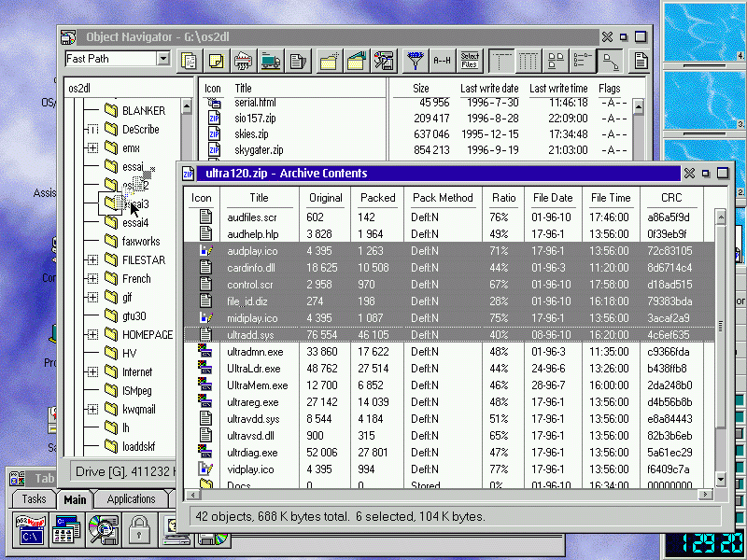Toggle the details column view button
747x560 pixels.
pos(529,62)
